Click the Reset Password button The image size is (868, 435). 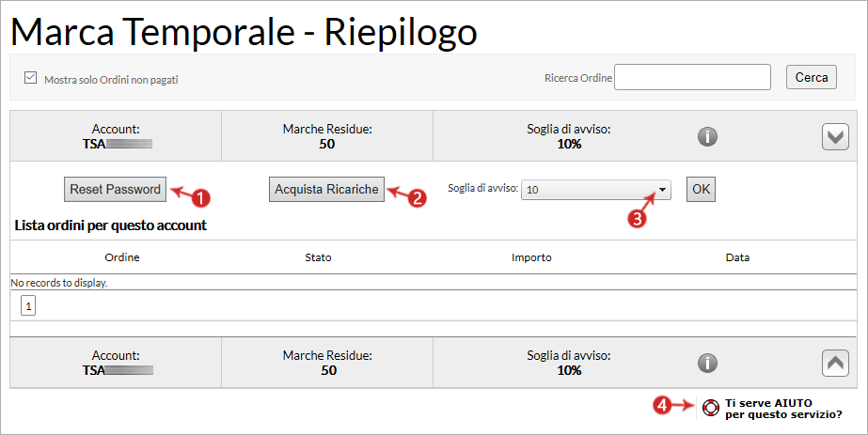click(x=115, y=190)
